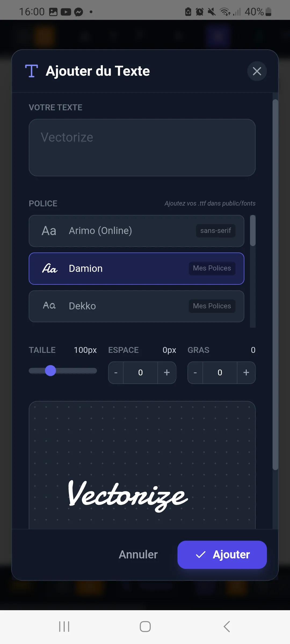Decrease GRAS using the minus button

click(x=195, y=372)
